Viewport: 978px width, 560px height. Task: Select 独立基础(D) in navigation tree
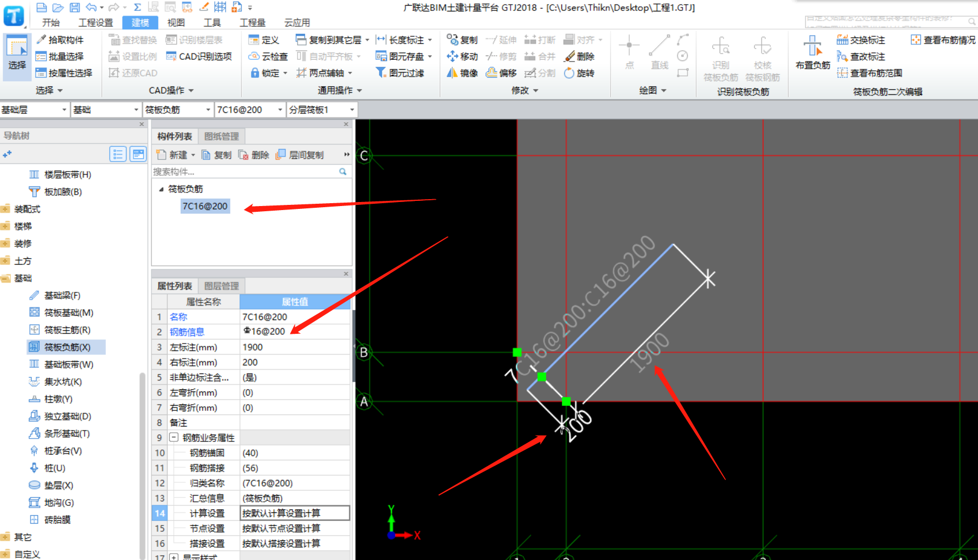pyautogui.click(x=67, y=416)
